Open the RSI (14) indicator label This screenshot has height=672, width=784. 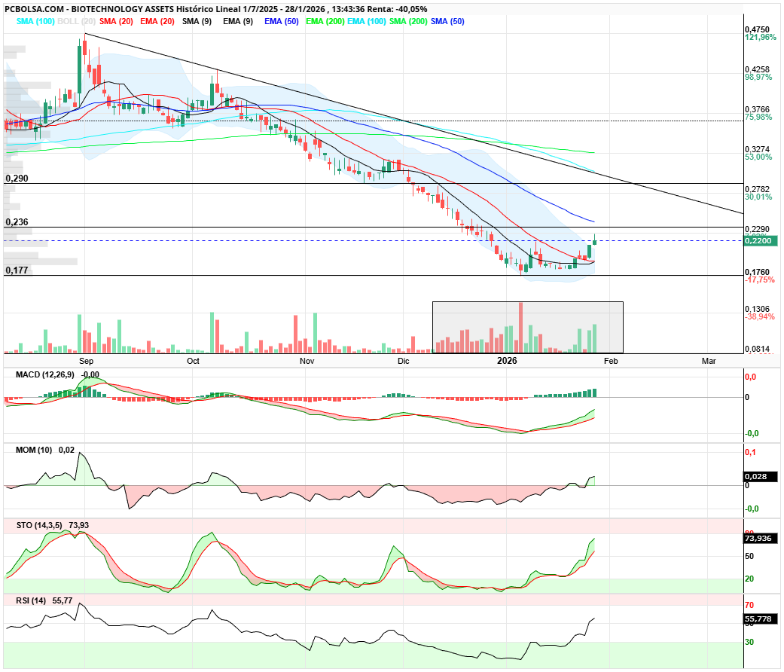pyautogui.click(x=31, y=600)
